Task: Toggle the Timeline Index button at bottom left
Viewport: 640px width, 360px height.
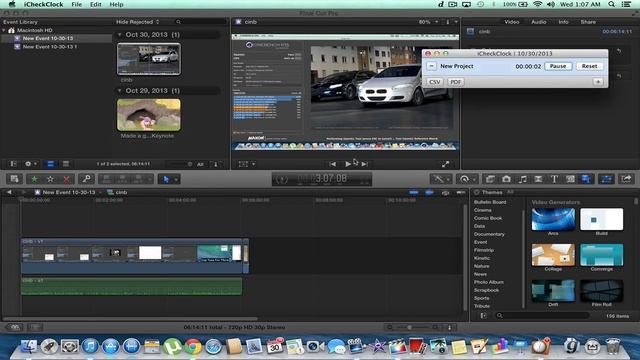Action: coord(35,327)
